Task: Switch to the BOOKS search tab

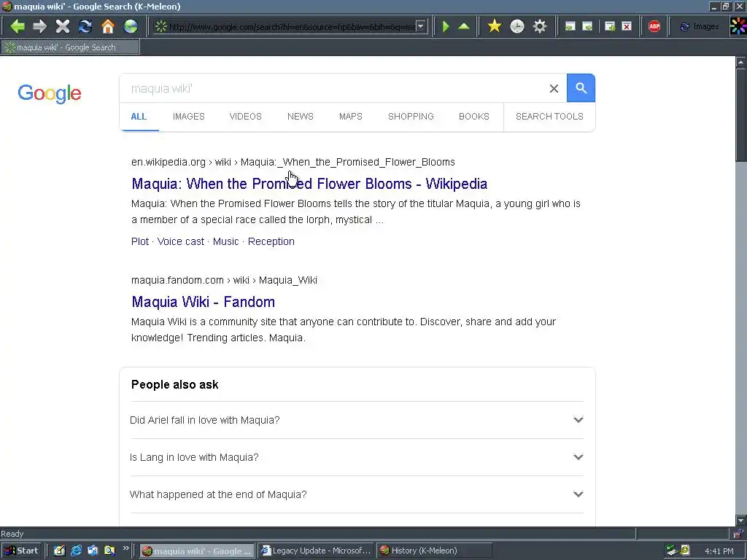Action: (474, 117)
